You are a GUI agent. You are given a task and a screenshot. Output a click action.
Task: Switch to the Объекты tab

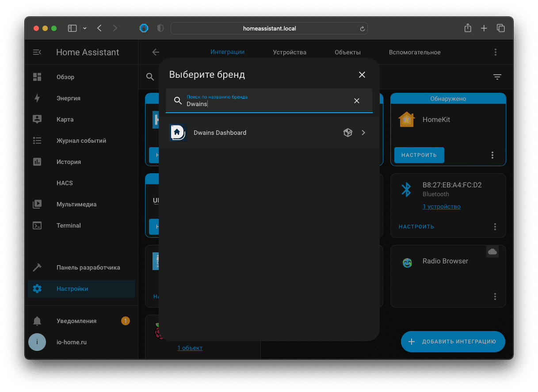(347, 52)
